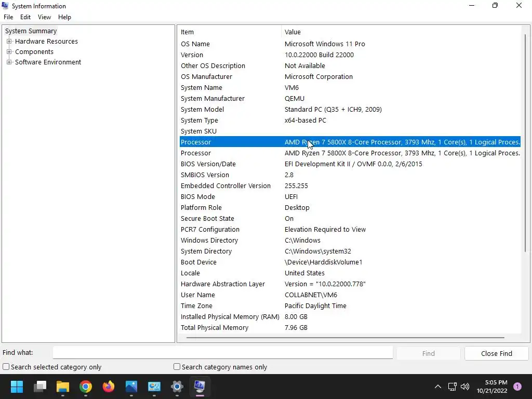Select the BIOS Version/Date row
The width and height of the screenshot is (532, 399).
[x=350, y=164]
